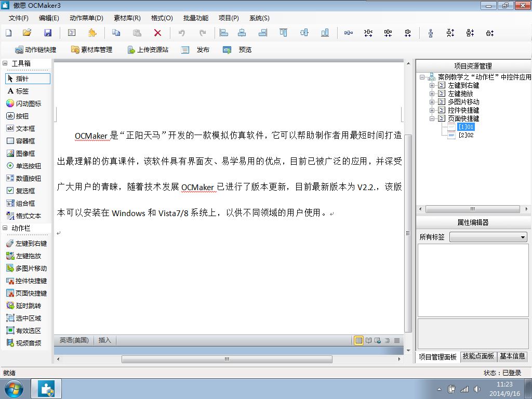Choose Control Shortcut action (控件快捷键)
Image resolution: width=532 pixels, height=399 pixels.
click(26, 281)
